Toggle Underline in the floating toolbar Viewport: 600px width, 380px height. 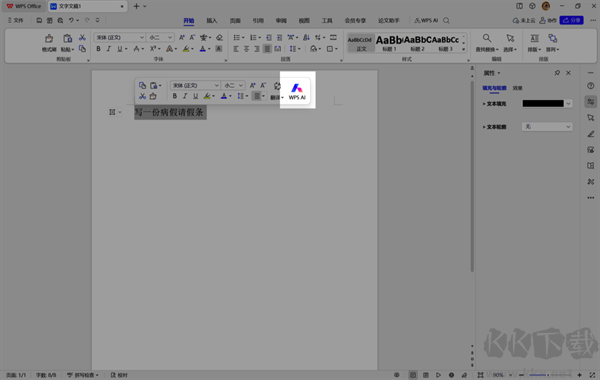196,96
